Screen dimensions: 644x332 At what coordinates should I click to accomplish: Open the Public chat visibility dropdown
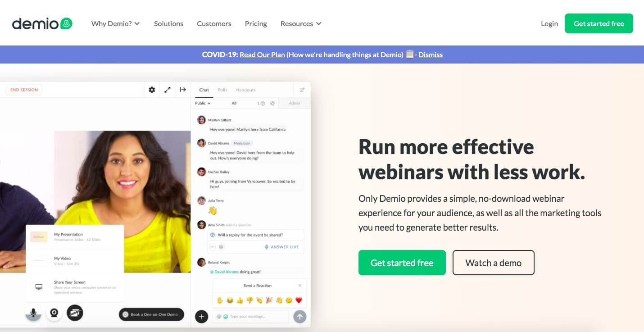[203, 103]
